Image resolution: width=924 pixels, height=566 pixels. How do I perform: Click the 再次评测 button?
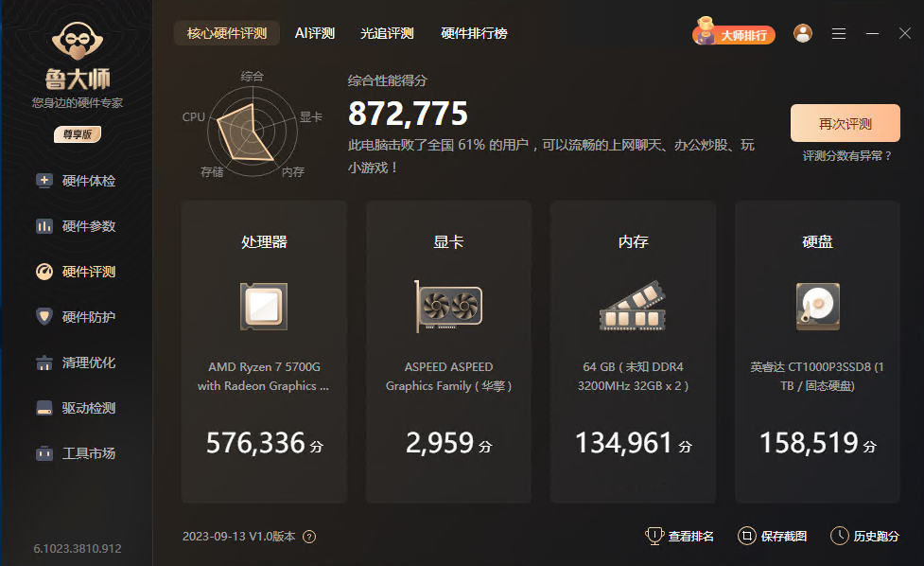pos(846,123)
